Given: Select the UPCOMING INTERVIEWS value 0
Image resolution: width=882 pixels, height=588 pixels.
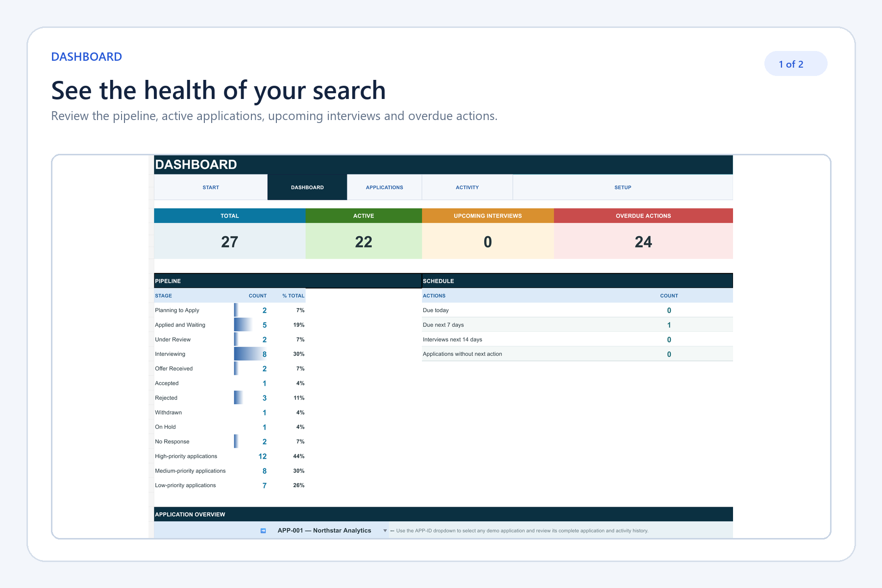Looking at the screenshot, I should 488,242.
